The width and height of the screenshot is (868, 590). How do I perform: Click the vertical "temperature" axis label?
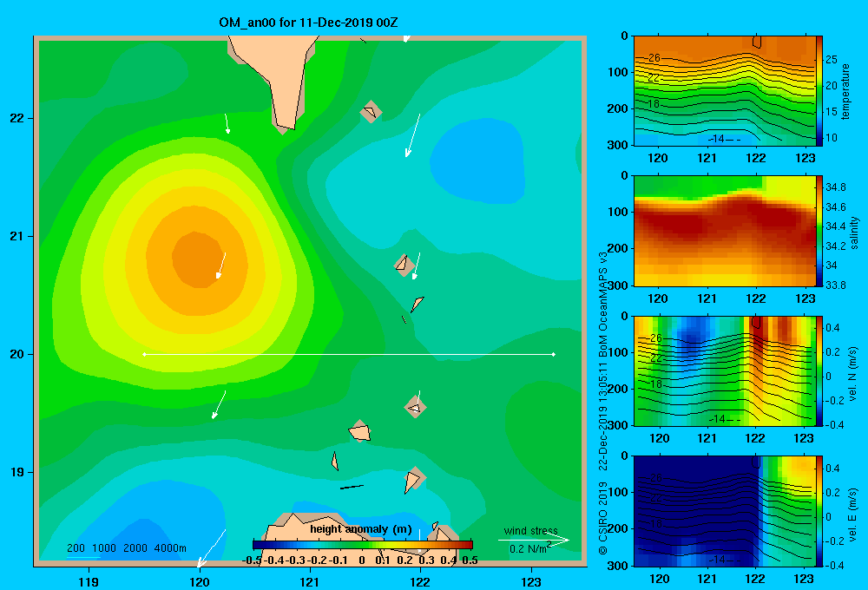[845, 91]
